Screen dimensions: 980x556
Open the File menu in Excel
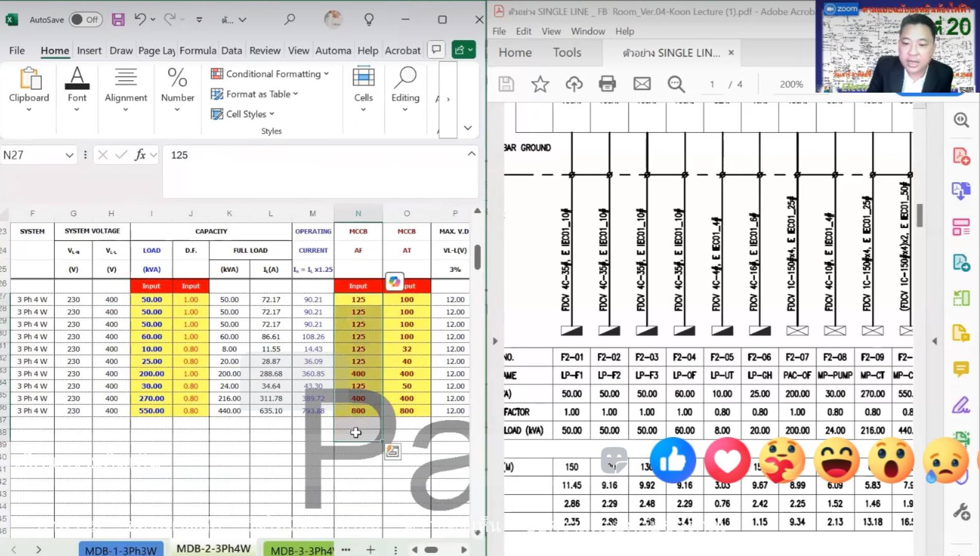16,50
